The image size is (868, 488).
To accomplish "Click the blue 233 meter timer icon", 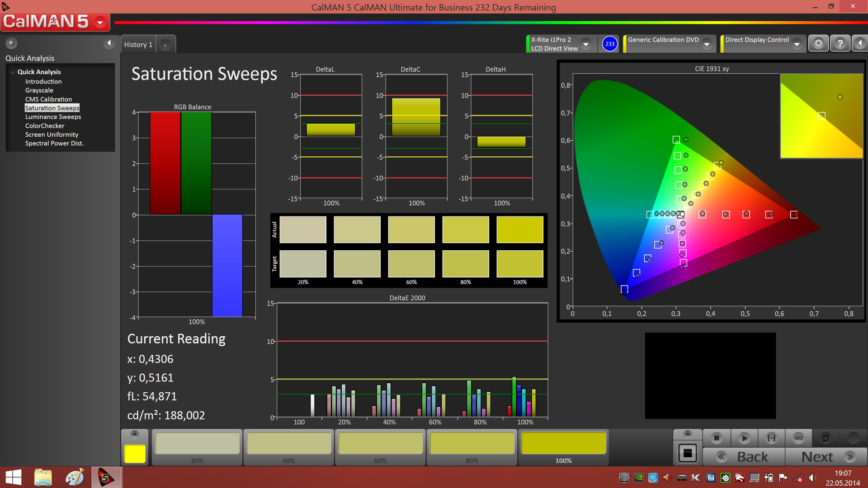I will 610,44.
